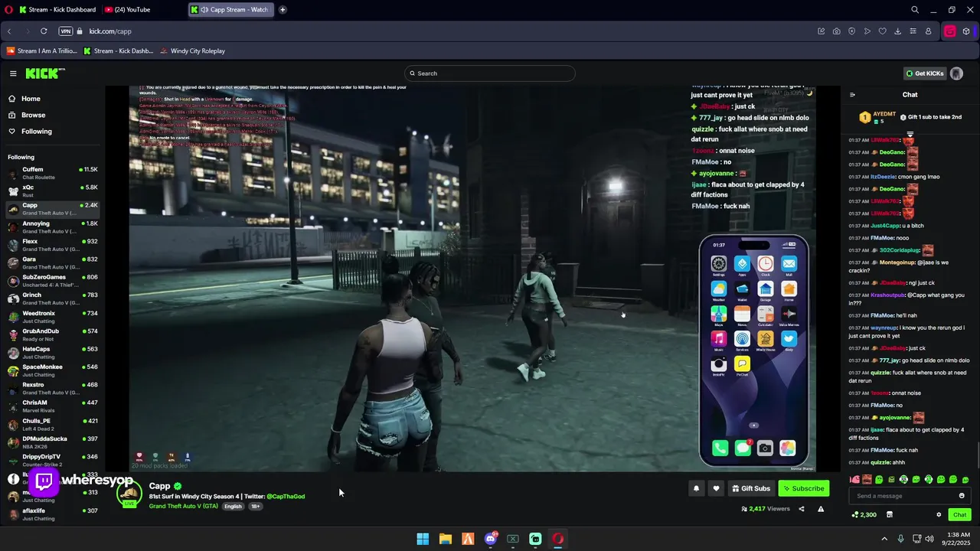This screenshot has height=551, width=980.
Task: Open the hamburger menu beside the Kick logo
Action: coord(13,73)
